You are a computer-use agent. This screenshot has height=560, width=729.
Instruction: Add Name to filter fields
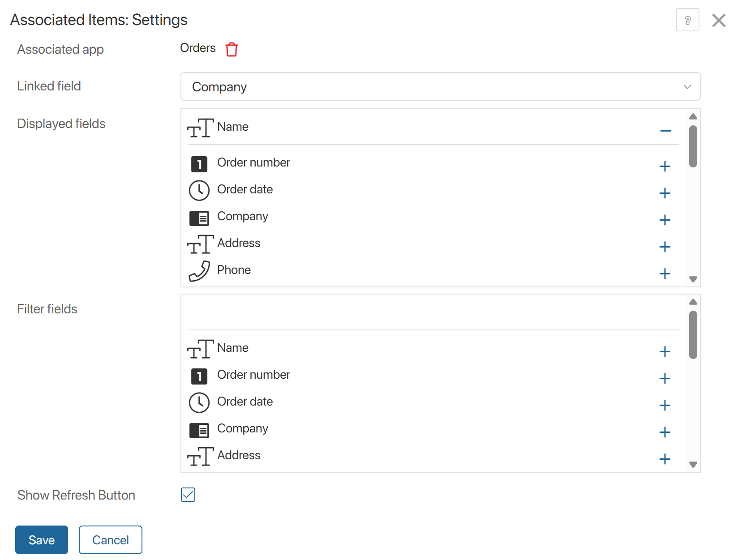pyautogui.click(x=665, y=352)
